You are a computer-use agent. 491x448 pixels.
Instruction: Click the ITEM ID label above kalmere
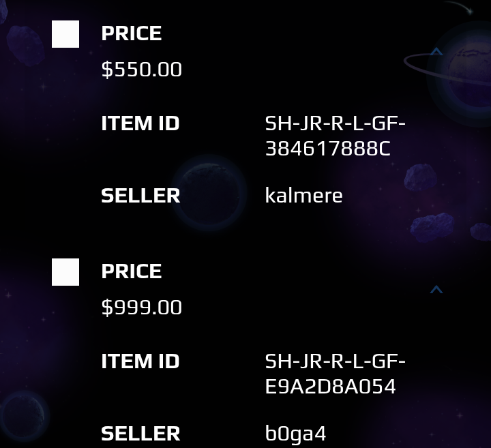[140, 123]
